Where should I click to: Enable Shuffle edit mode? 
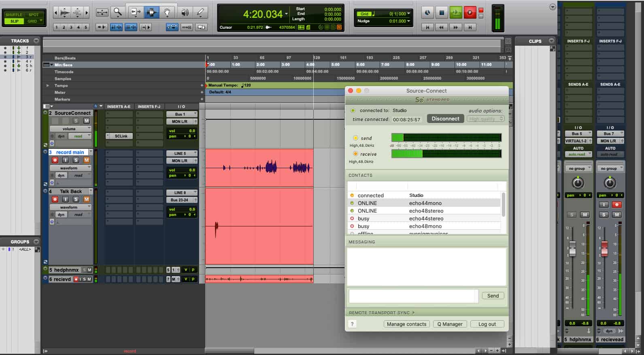click(x=14, y=15)
